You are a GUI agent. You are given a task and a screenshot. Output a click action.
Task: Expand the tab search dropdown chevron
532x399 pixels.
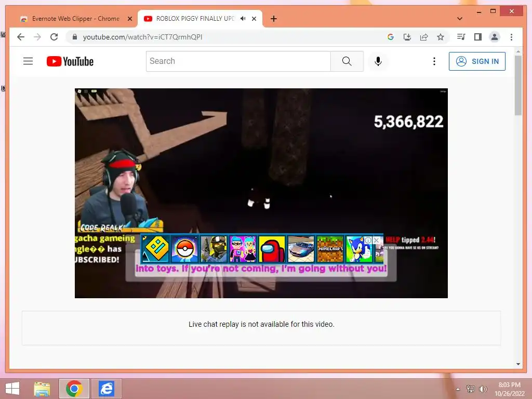coord(460,19)
